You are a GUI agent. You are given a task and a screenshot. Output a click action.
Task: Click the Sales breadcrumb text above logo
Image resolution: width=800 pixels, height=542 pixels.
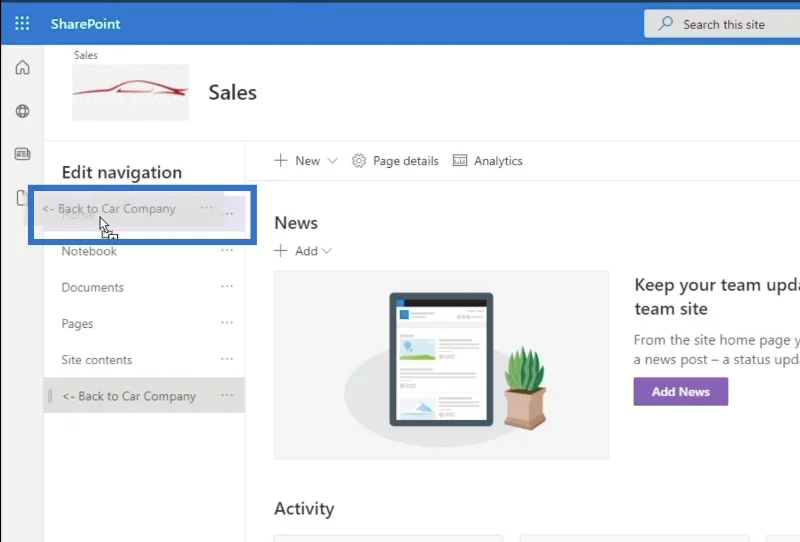click(x=85, y=55)
